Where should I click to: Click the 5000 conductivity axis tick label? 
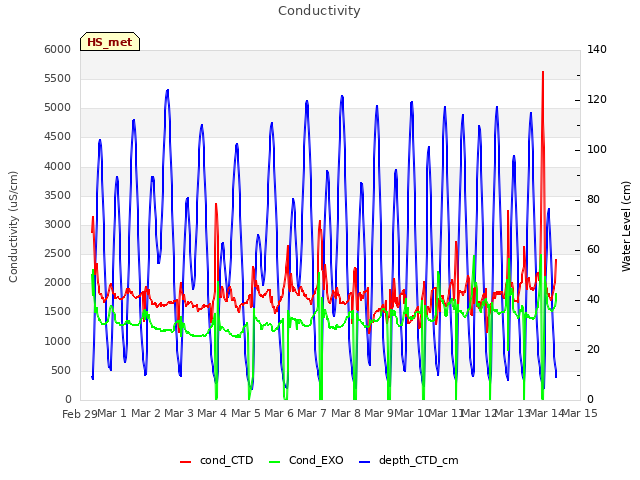pyautogui.click(x=58, y=108)
